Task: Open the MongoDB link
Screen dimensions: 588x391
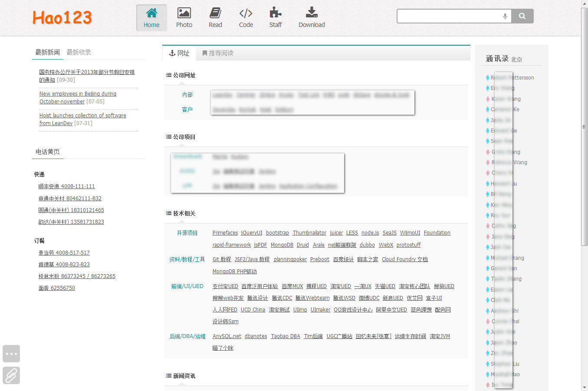Action: coord(282,245)
